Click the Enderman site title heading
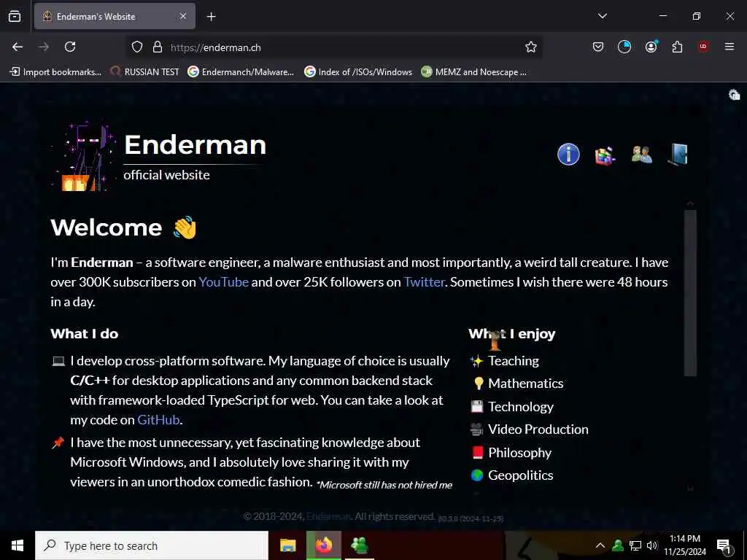747x560 pixels. (195, 144)
